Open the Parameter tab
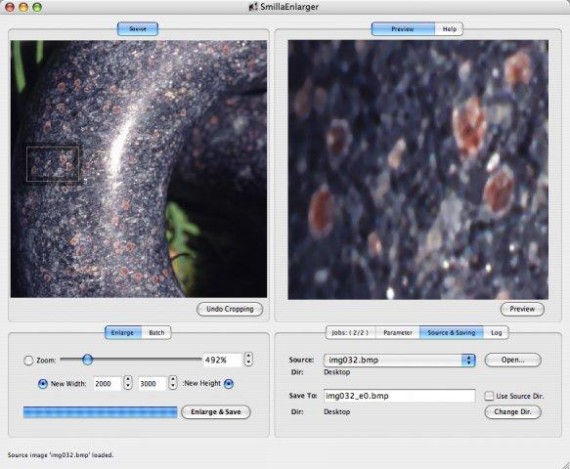The height and width of the screenshot is (469, 570). click(398, 333)
